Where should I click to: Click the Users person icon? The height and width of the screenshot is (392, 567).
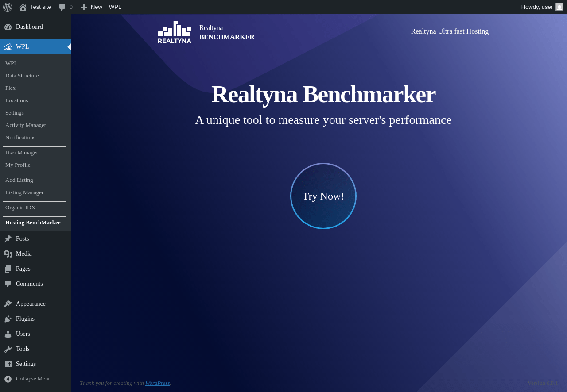pyautogui.click(x=8, y=334)
